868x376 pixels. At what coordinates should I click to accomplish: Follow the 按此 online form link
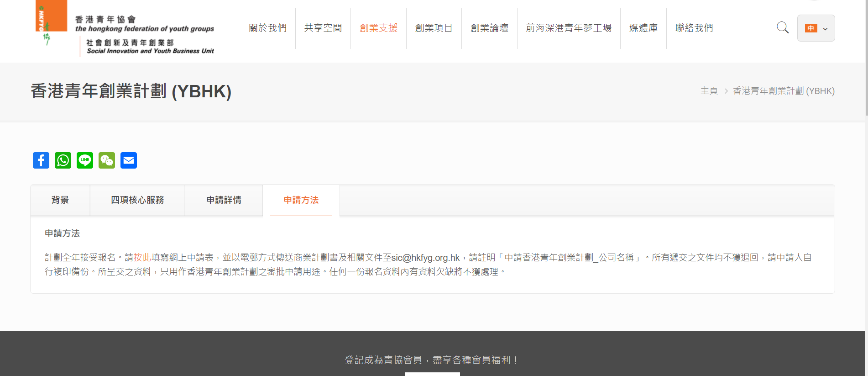coord(142,258)
